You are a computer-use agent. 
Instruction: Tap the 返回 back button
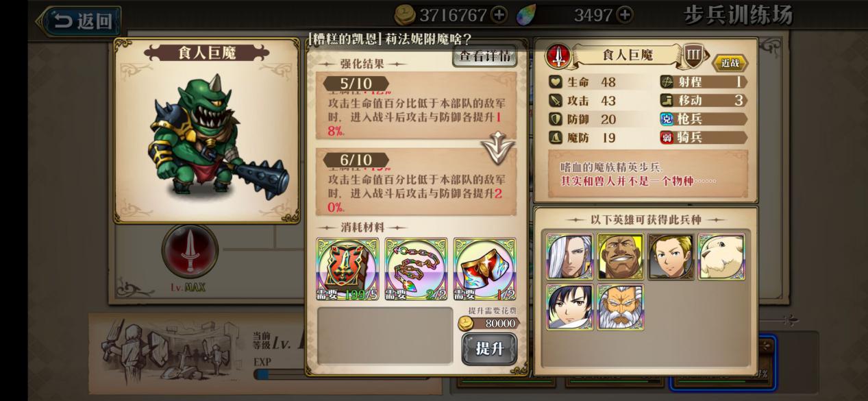coord(78,21)
